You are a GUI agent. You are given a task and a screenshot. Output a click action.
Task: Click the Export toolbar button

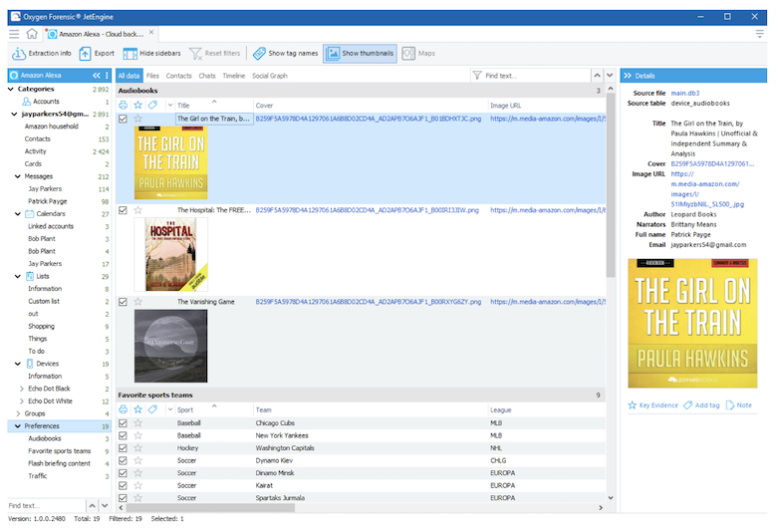[x=97, y=53]
